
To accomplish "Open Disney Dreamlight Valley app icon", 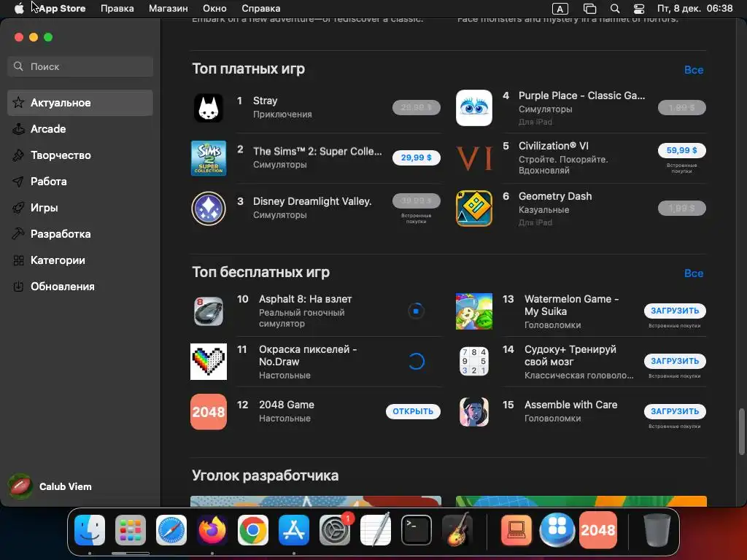I will point(208,209).
